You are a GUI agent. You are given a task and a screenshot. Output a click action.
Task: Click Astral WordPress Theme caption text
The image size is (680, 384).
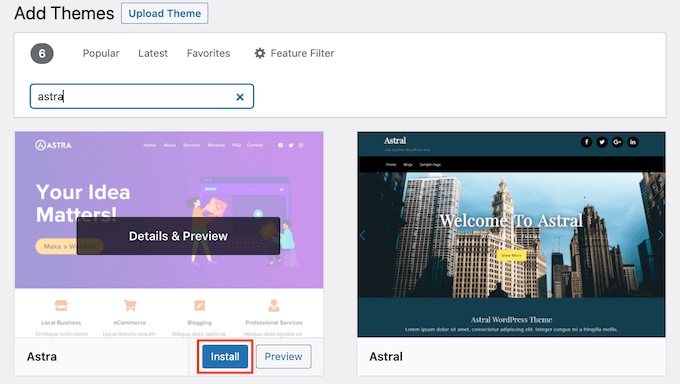point(511,320)
